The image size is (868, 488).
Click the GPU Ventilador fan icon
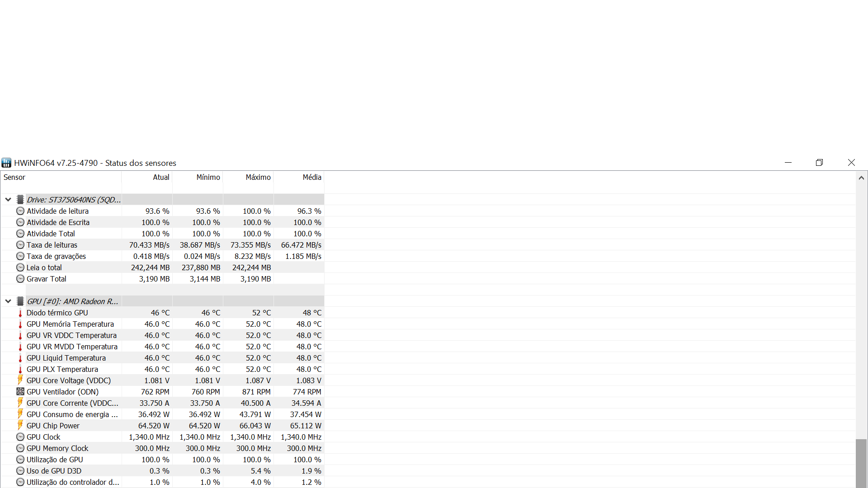pos(20,392)
